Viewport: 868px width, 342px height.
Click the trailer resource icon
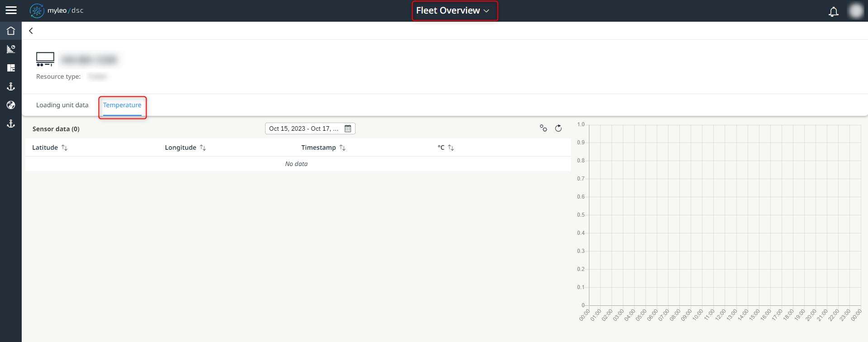[x=45, y=59]
